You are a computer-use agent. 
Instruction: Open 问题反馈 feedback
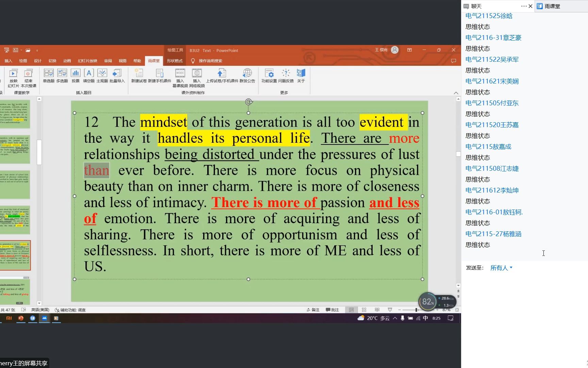coord(286,76)
